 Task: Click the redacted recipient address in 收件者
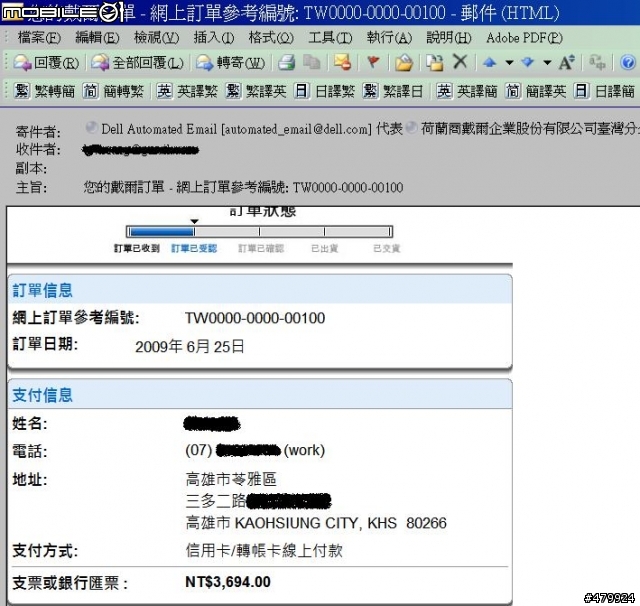coord(140,150)
